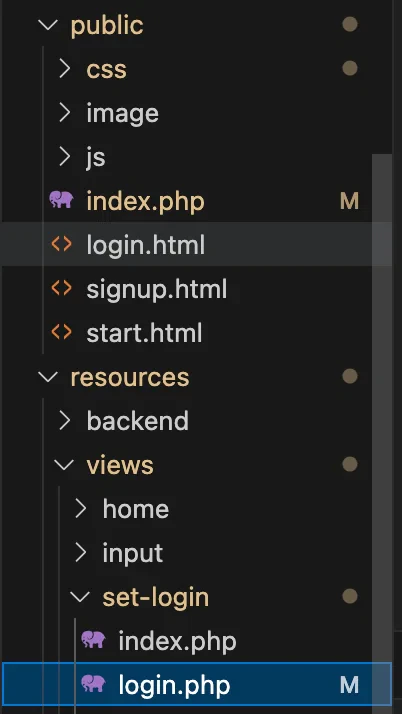Screen dimensions: 402x714
Task: Expand the backend folder chevron
Action: [65, 421]
